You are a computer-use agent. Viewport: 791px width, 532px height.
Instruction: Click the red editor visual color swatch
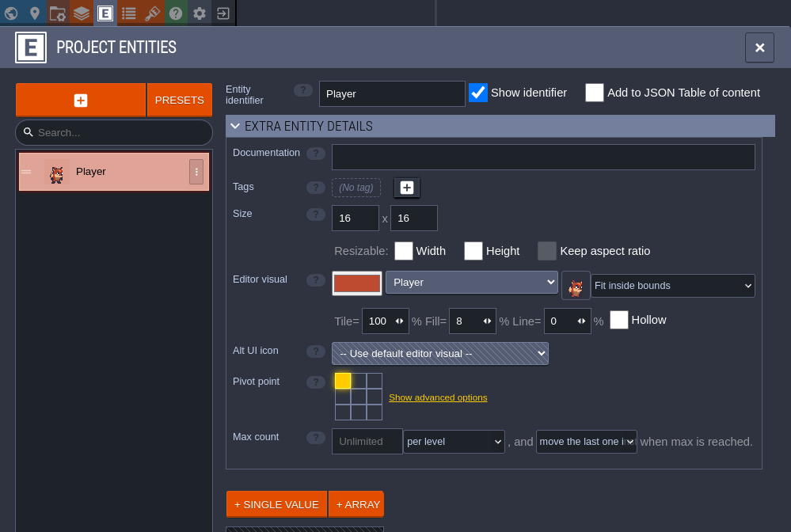click(357, 283)
